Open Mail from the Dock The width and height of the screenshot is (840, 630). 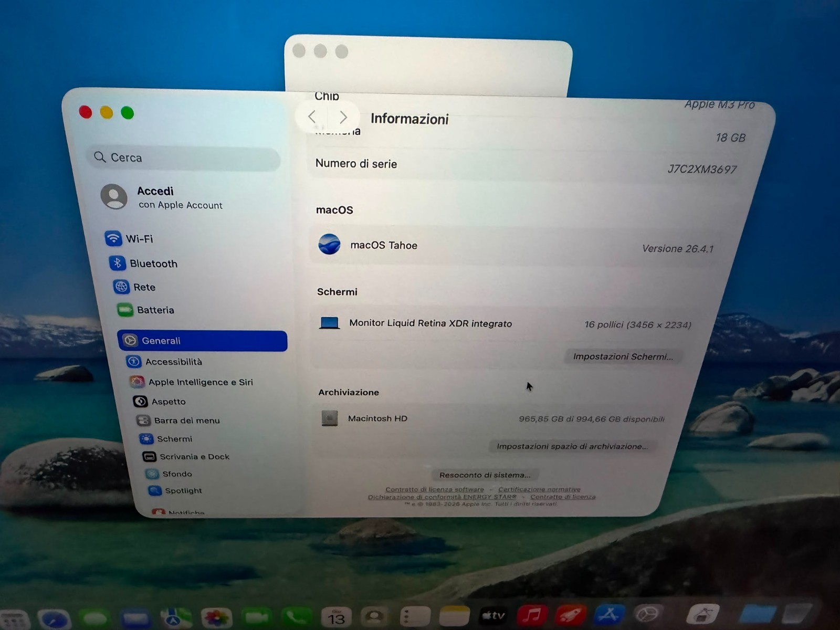click(135, 618)
